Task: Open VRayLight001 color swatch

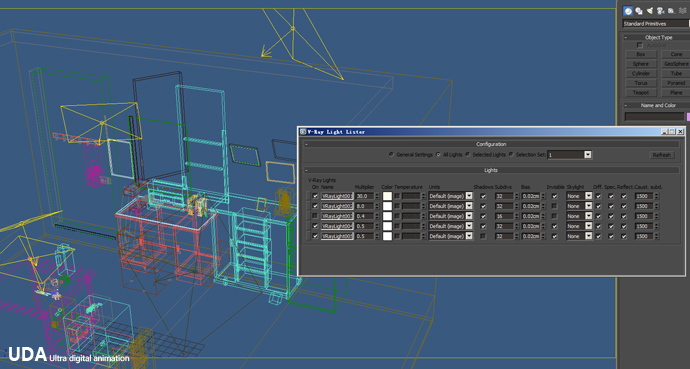Action: [387, 196]
